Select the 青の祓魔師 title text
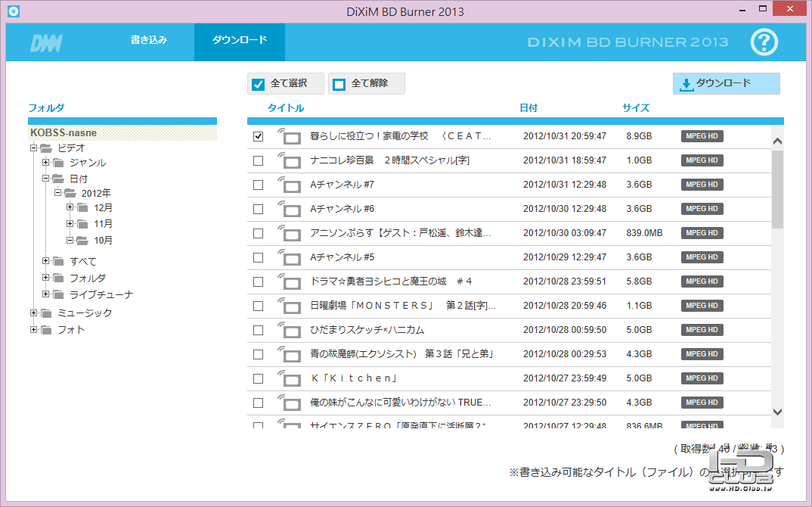Viewport: 812px width, 507px height. (402, 354)
